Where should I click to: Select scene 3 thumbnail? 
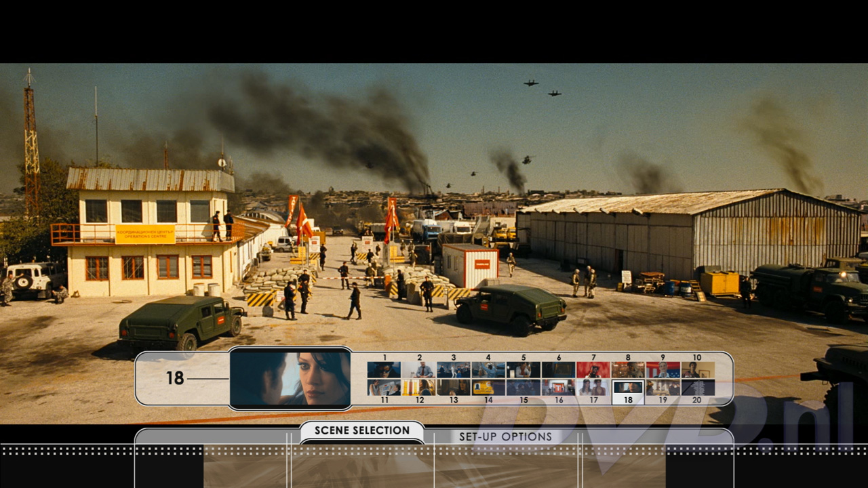coord(454,369)
